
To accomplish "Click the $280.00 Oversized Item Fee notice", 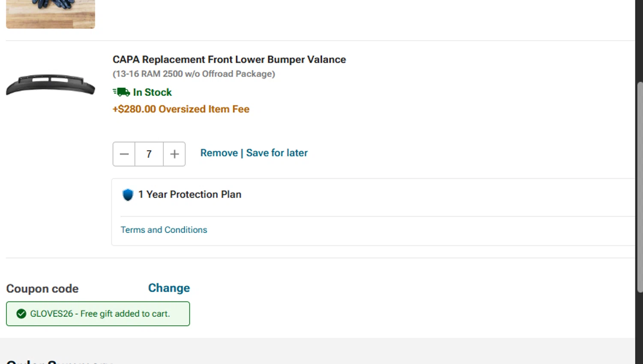I will (x=181, y=109).
